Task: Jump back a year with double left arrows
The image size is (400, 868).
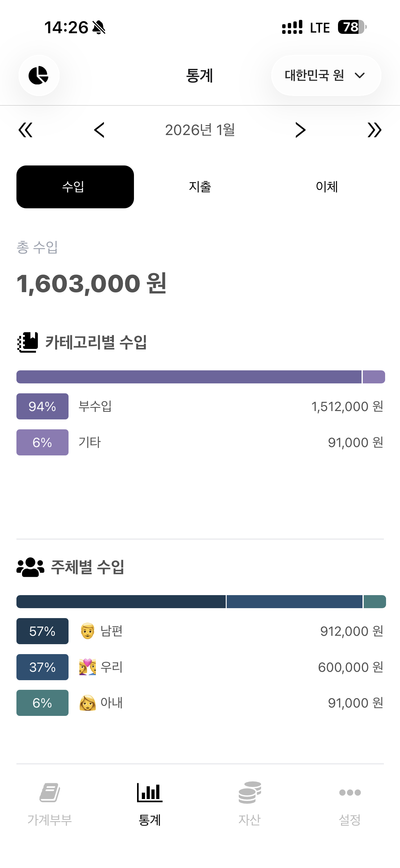Action: (x=26, y=130)
